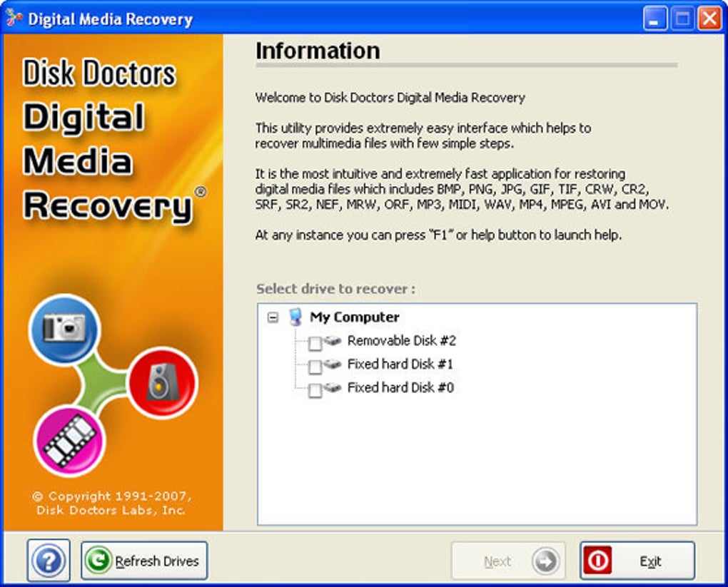This screenshot has width=728, height=587.
Task: Click the Next button
Action: [x=508, y=561]
